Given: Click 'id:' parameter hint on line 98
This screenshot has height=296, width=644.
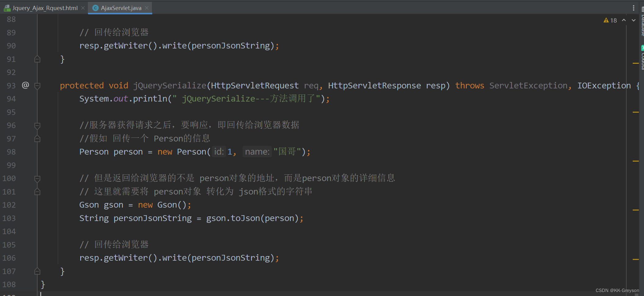Looking at the screenshot, I should (x=219, y=152).
